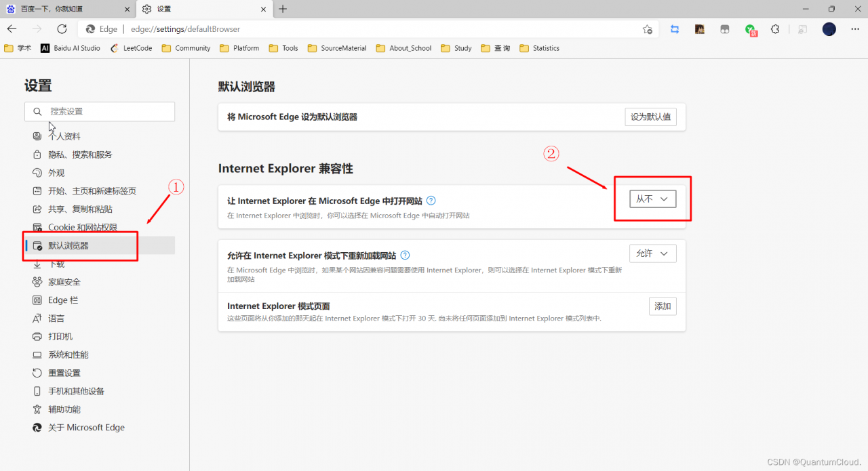Reload the page with the refresh icon
The image size is (868, 471).
coord(62,29)
